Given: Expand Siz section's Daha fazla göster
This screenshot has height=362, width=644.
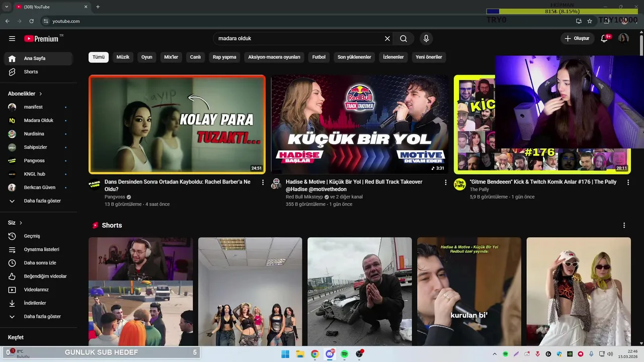Looking at the screenshot, I should point(38,317).
